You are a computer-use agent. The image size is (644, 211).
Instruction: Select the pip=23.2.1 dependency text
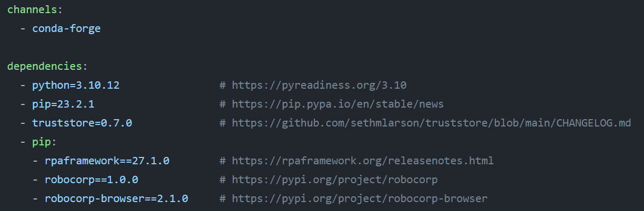63,104
